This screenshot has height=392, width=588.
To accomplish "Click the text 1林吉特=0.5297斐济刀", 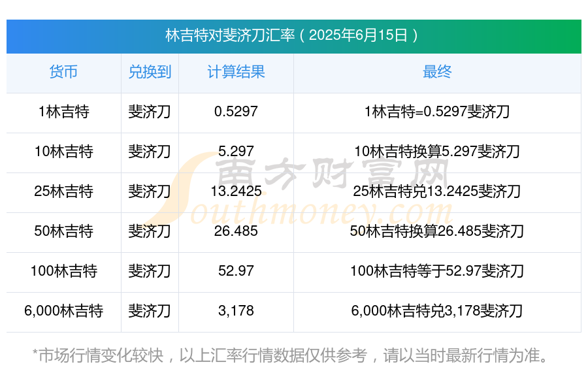I will (437, 112).
